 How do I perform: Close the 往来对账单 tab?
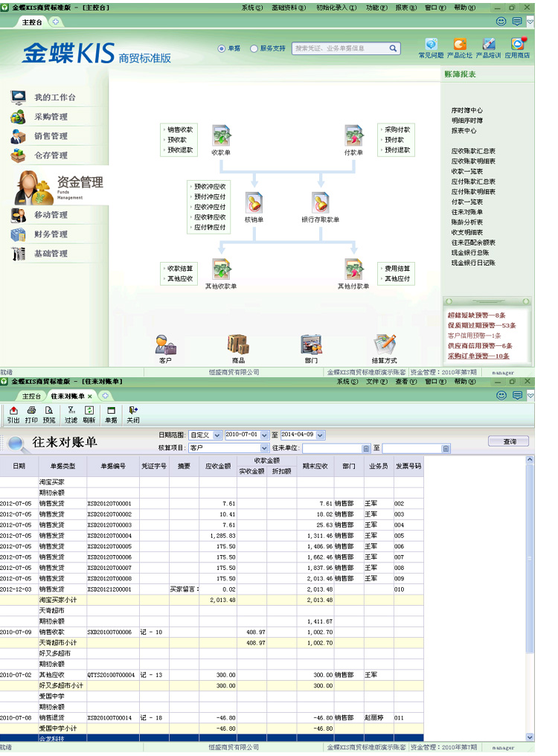pos(90,397)
